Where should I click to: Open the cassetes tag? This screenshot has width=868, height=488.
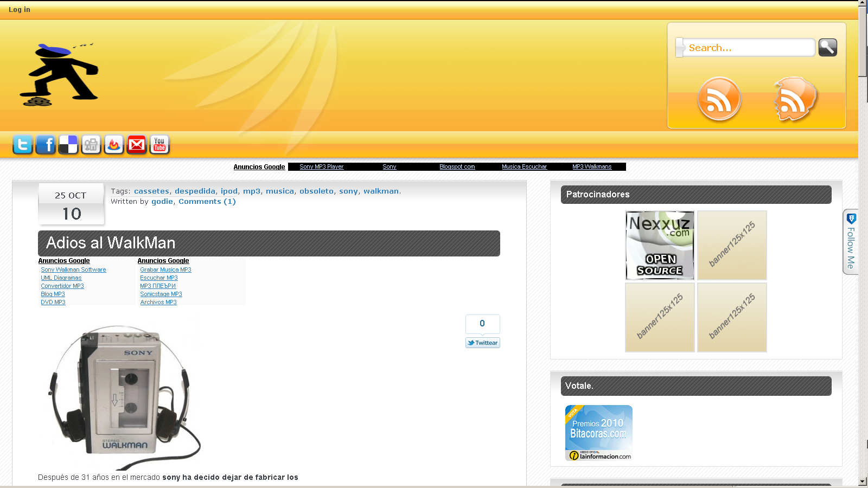click(151, 191)
